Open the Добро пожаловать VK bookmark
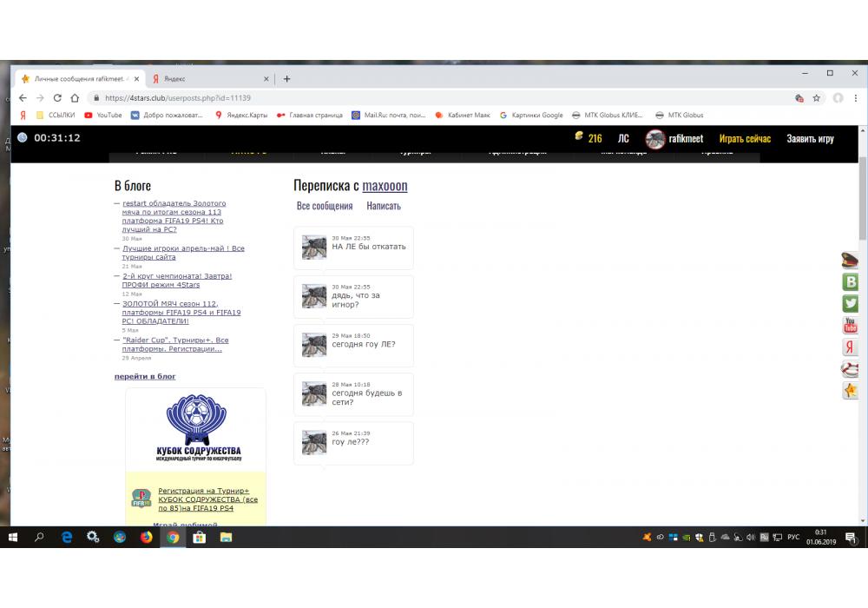The width and height of the screenshot is (868, 608). (x=167, y=116)
